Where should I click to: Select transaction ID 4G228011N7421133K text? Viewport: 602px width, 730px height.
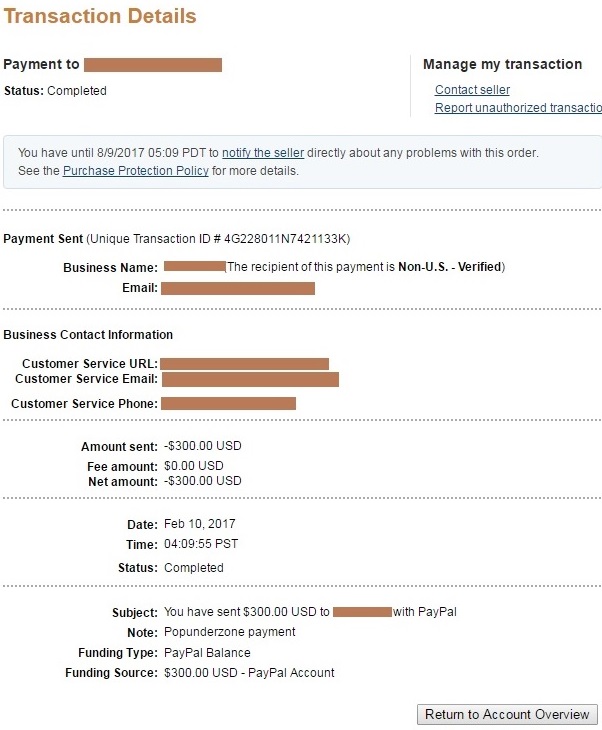pyautogui.click(x=285, y=239)
